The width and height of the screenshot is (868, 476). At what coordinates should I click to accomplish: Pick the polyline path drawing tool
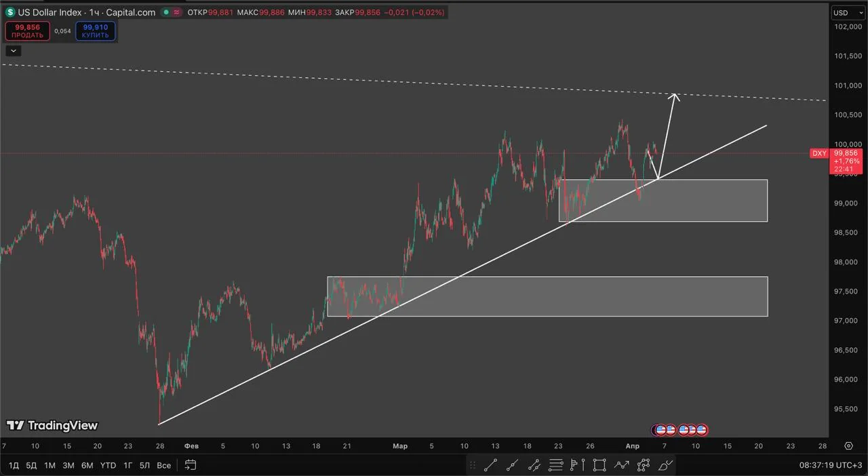pos(621,465)
